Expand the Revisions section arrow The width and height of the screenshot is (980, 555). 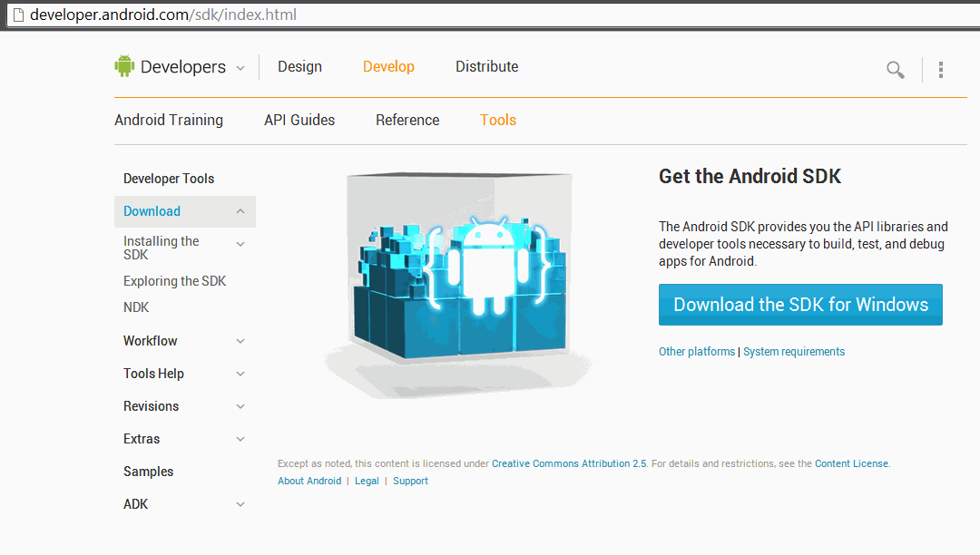240,406
